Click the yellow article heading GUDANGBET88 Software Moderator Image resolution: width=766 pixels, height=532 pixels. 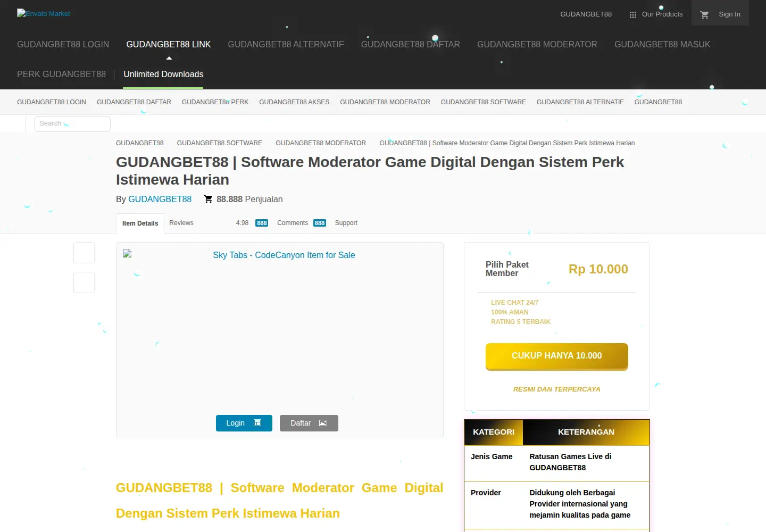279,501
